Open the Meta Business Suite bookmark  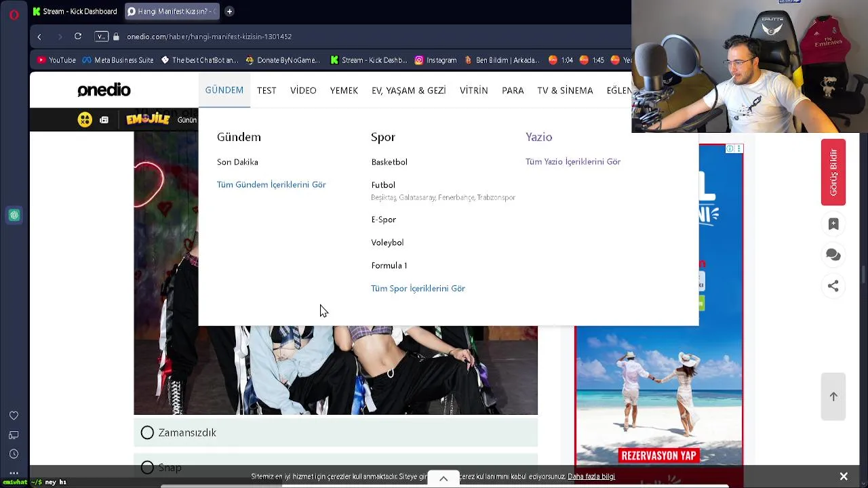(x=117, y=60)
